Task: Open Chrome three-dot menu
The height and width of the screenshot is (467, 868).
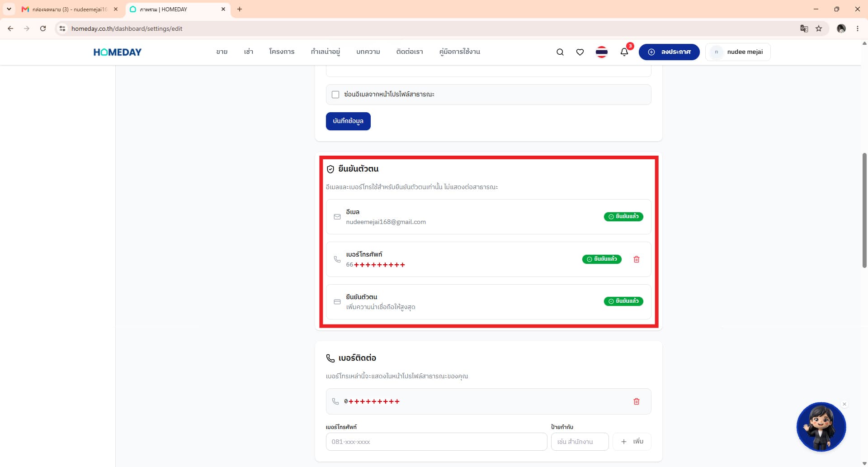Action: point(858,29)
